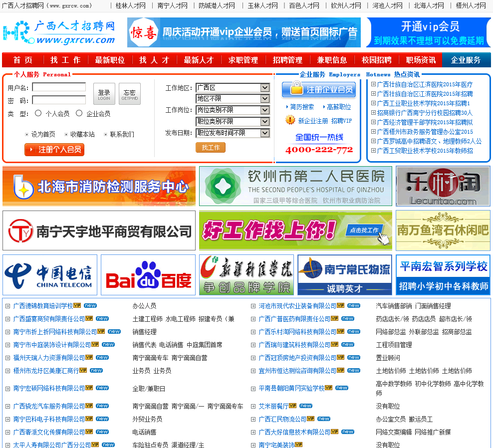Click the 联系我们 link
493x448 pixels.
(122, 134)
